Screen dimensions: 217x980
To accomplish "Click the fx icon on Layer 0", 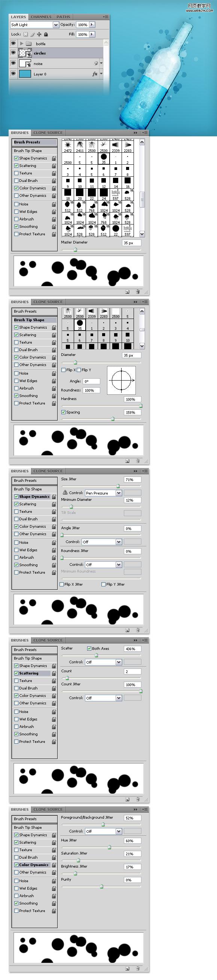I will [95, 74].
